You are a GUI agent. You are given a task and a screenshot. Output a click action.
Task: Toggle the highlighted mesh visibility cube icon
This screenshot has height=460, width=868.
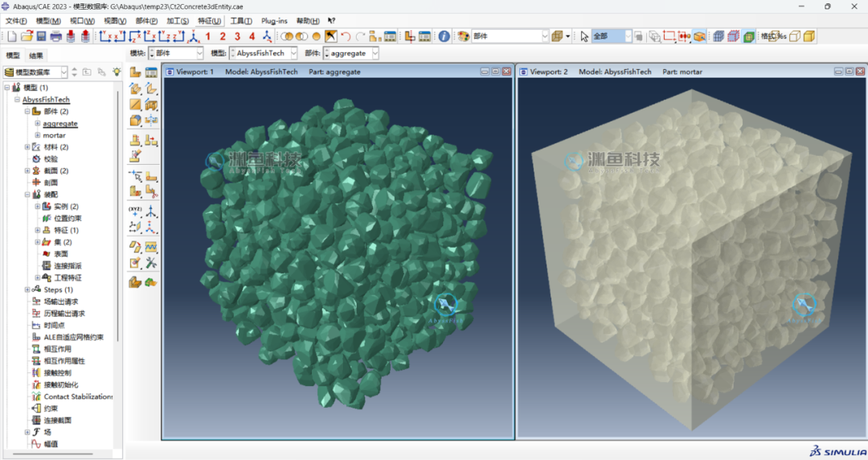point(748,36)
